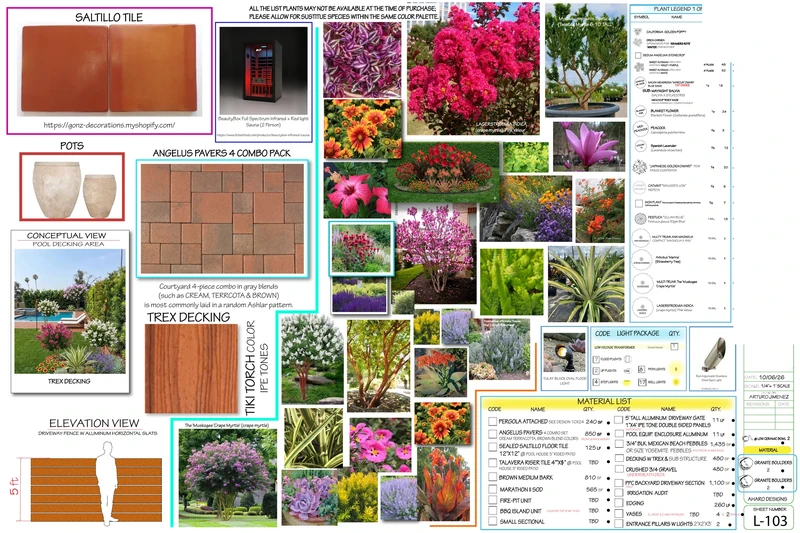Click the infrared sauna product photo
The image size is (800, 533).
pyautogui.click(x=263, y=70)
